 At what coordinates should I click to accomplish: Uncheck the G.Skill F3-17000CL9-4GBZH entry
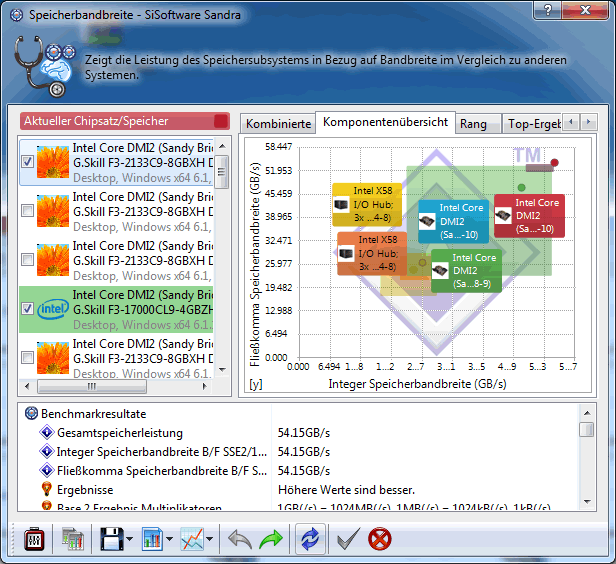pyautogui.click(x=28, y=309)
